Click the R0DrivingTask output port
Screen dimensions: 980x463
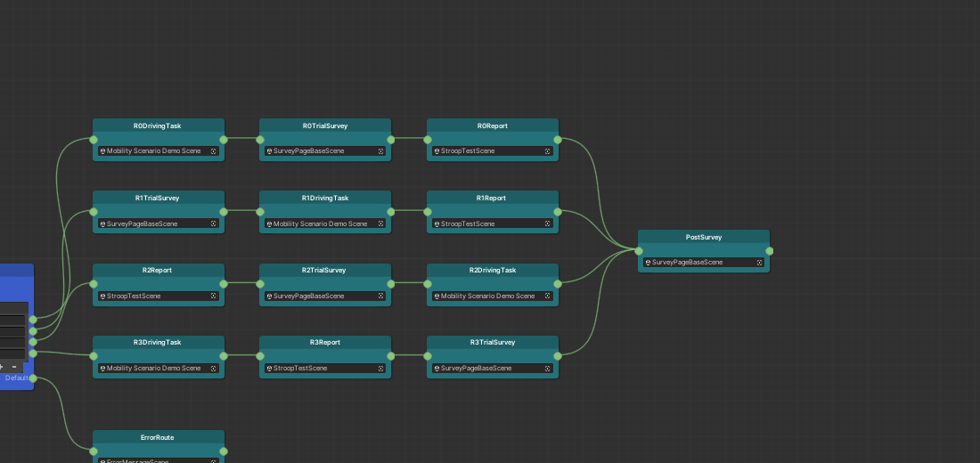(224, 140)
